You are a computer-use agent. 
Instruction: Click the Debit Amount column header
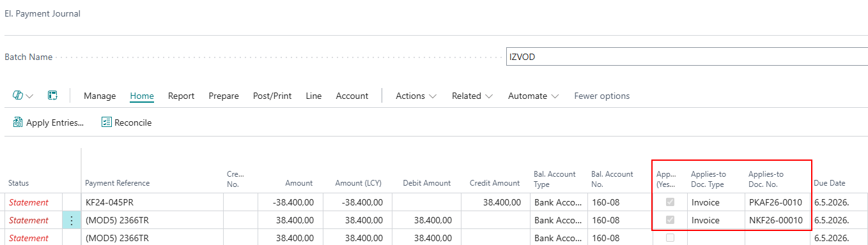[x=427, y=183]
